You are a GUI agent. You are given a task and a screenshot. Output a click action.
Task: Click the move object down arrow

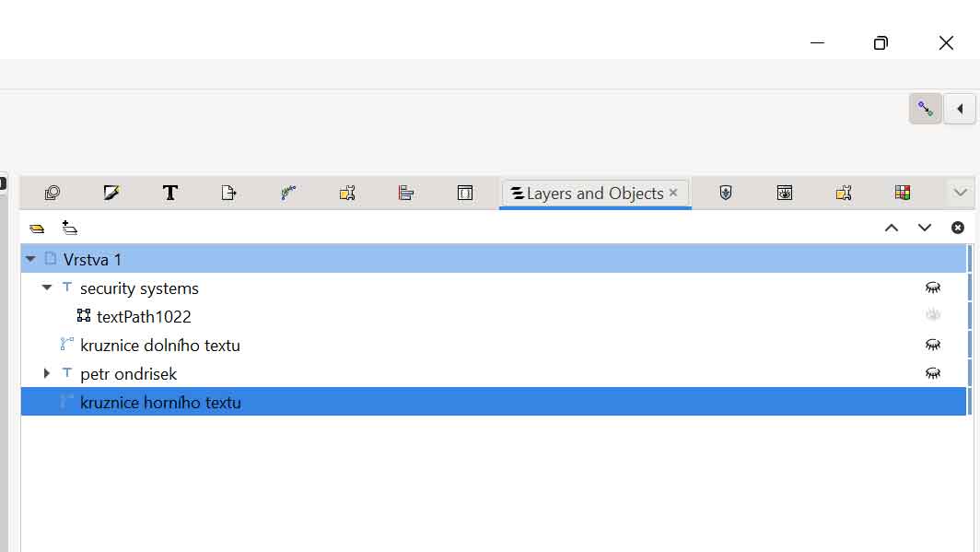925,228
